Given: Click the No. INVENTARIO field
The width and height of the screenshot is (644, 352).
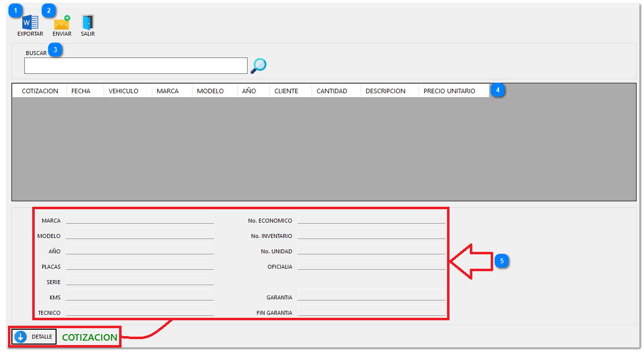Looking at the screenshot, I should pyautogui.click(x=372, y=233).
